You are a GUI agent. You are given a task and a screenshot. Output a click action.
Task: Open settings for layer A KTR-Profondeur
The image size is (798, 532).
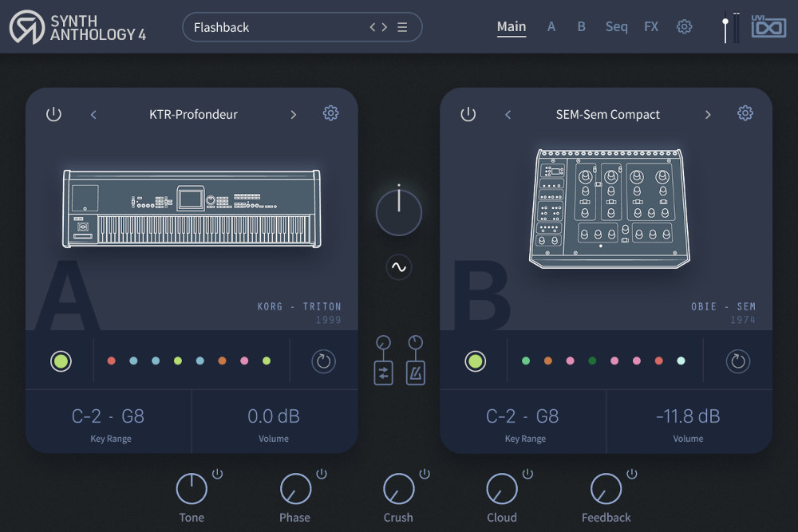[330, 113]
